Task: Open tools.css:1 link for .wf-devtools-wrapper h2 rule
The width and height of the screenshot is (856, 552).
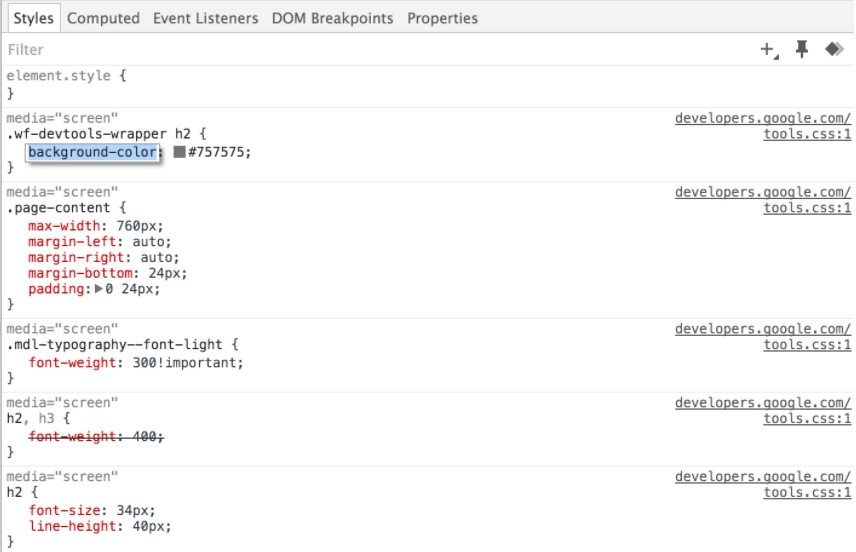Action: (x=807, y=133)
